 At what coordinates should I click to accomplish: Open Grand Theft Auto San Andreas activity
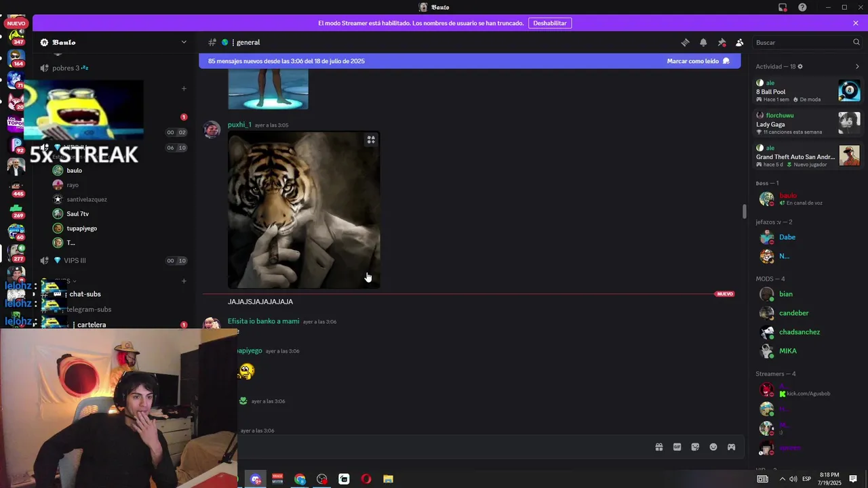pyautogui.click(x=807, y=156)
